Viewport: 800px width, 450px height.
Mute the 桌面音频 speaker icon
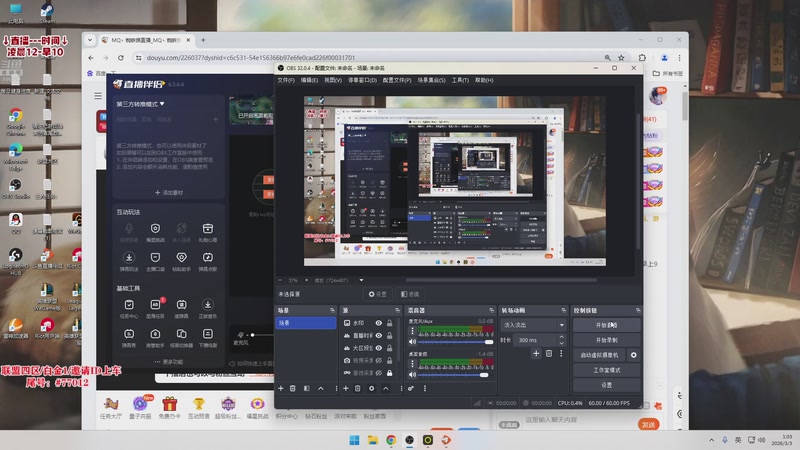(412, 374)
